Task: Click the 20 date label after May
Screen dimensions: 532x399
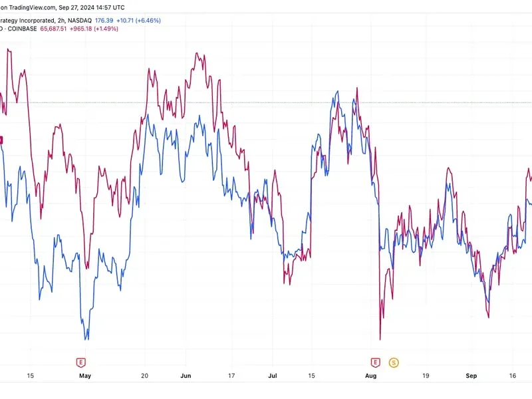Action: [x=145, y=376]
